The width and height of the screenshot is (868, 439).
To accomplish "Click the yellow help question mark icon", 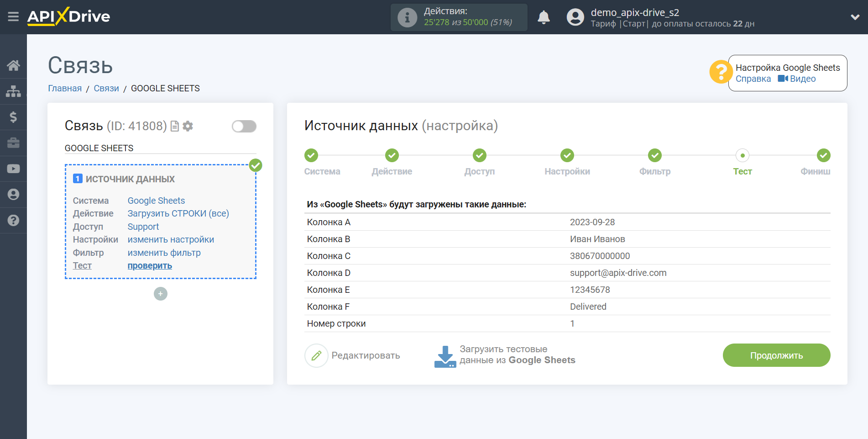I will point(721,72).
